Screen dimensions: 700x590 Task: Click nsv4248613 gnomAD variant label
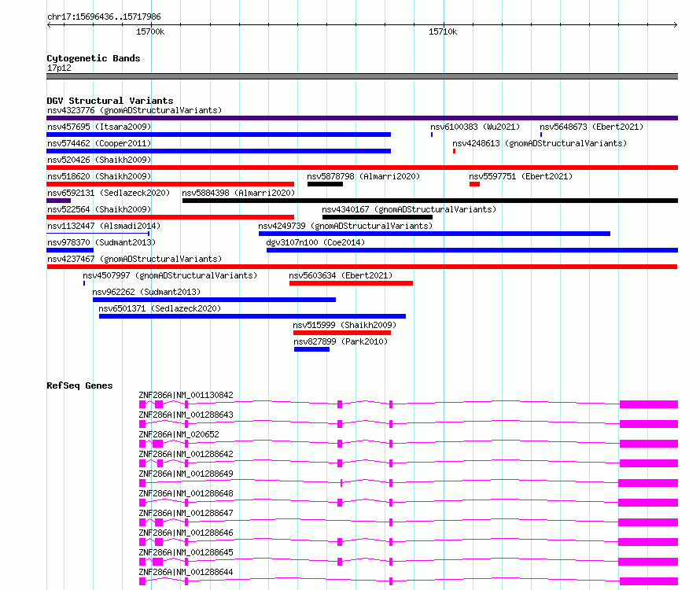tap(540, 143)
